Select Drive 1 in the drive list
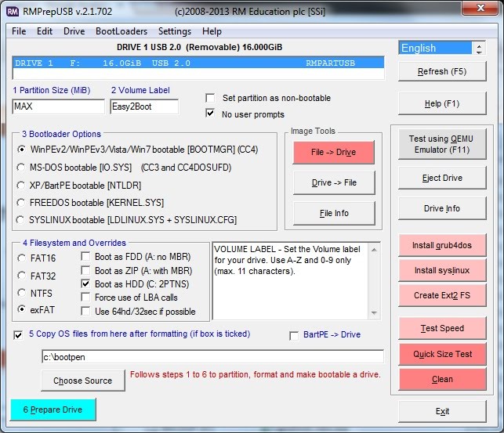Image resolution: width=504 pixels, height=433 pixels. pyautogui.click(x=198, y=63)
